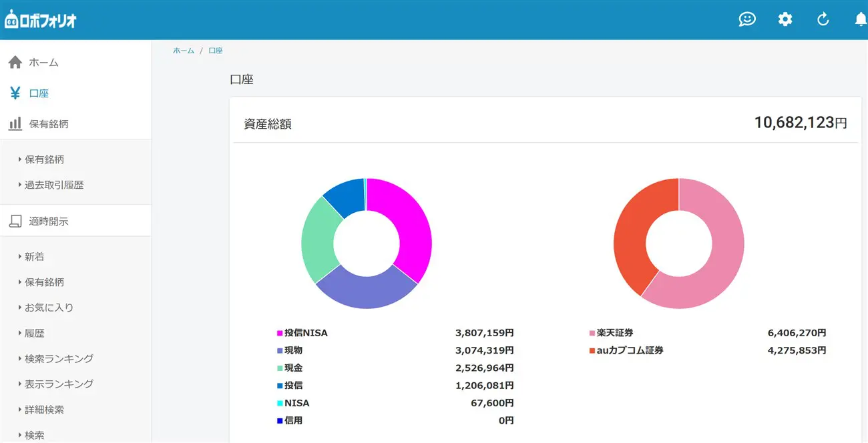The height and width of the screenshot is (443, 868).
Task: Click the blue 投信 donut segment
Action: pos(347,195)
